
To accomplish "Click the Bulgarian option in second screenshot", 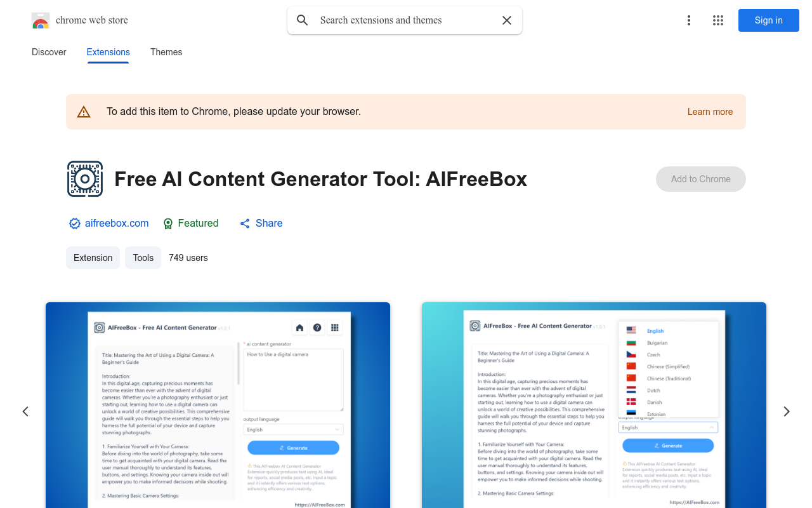I will tap(657, 343).
